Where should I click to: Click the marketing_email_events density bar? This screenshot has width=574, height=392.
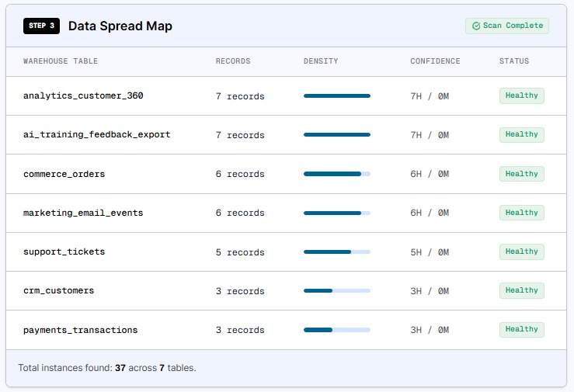[337, 213]
